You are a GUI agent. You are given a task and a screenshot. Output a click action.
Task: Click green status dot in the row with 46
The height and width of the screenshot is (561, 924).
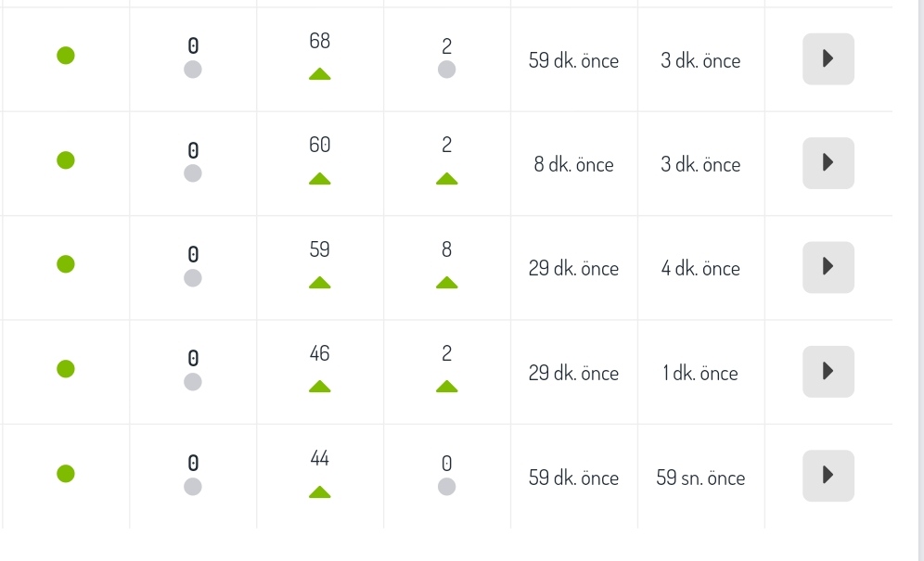pyautogui.click(x=66, y=368)
